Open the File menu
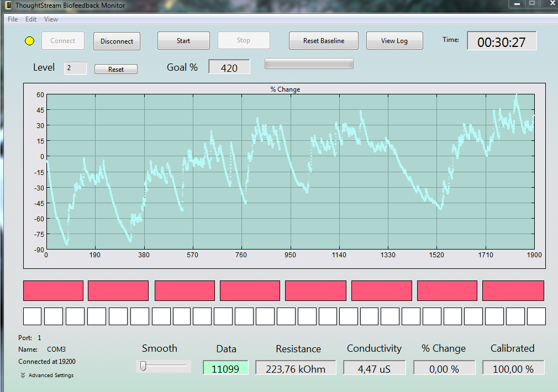 [13, 19]
